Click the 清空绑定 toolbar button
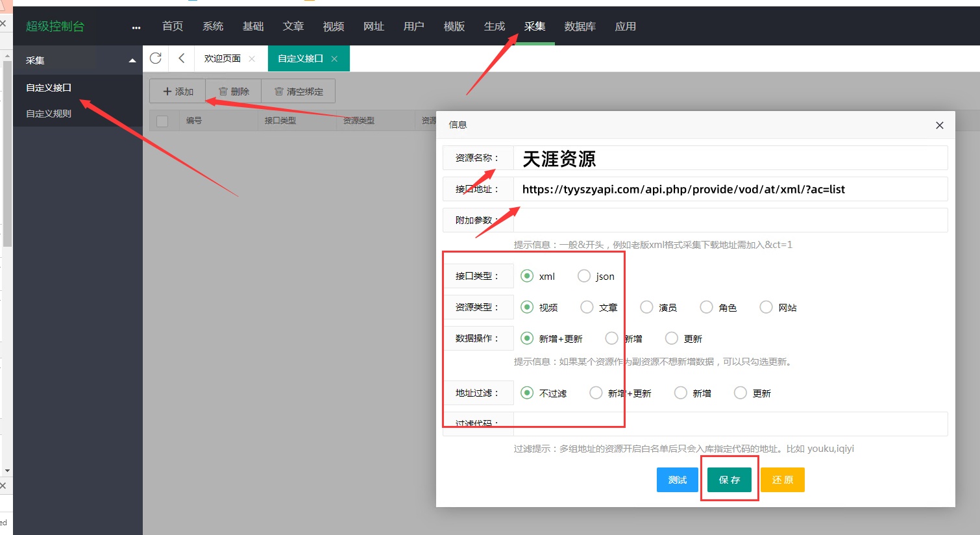Screen dimensions: 980x535 tap(299, 92)
